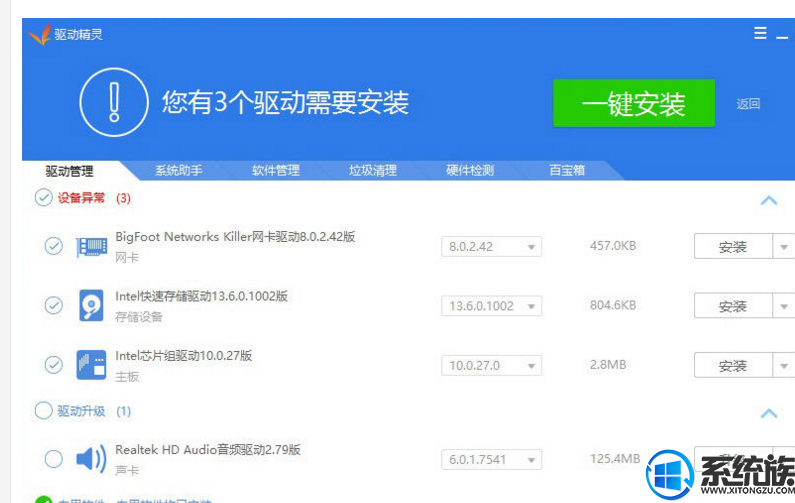
Task: Uncheck the BigFoot Networks Killer driver
Action: [54, 246]
